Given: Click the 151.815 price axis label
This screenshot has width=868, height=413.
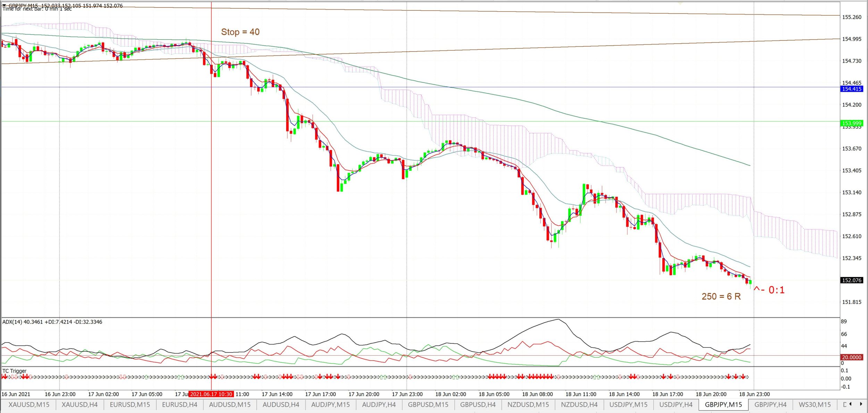Looking at the screenshot, I should (852, 302).
